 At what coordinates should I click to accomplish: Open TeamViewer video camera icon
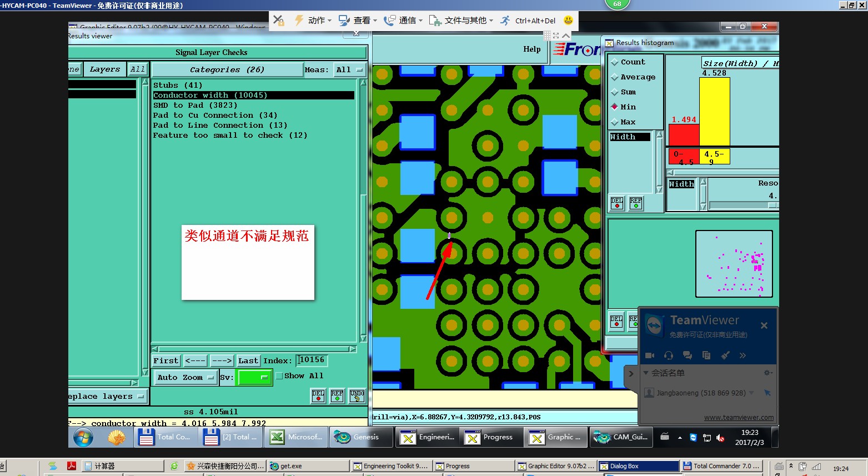[649, 355]
